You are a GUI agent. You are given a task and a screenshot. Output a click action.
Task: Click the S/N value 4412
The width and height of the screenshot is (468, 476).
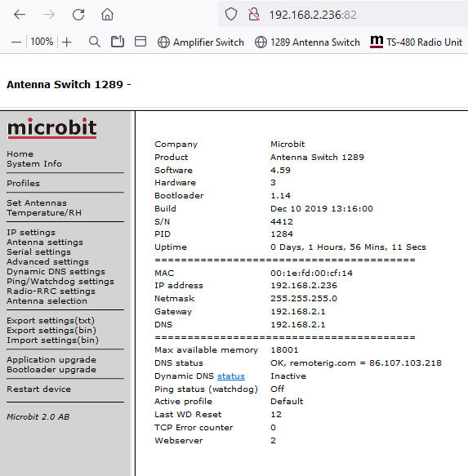coord(282,222)
